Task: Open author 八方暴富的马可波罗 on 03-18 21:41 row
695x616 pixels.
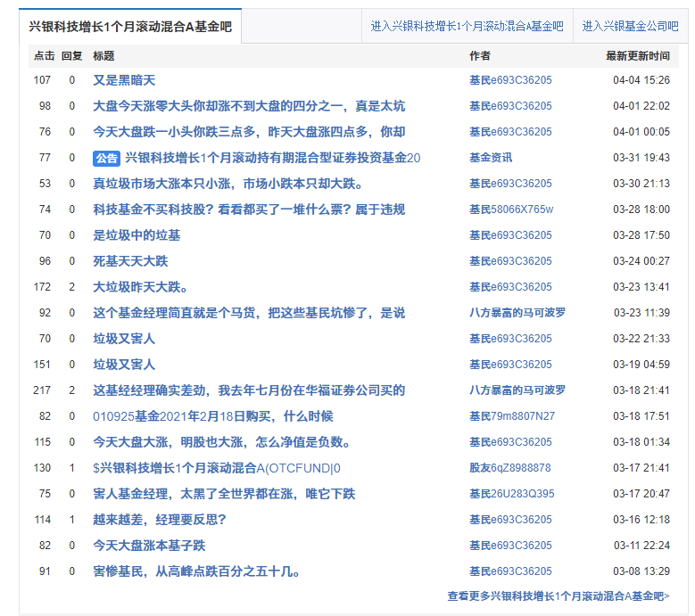Action: click(x=517, y=390)
